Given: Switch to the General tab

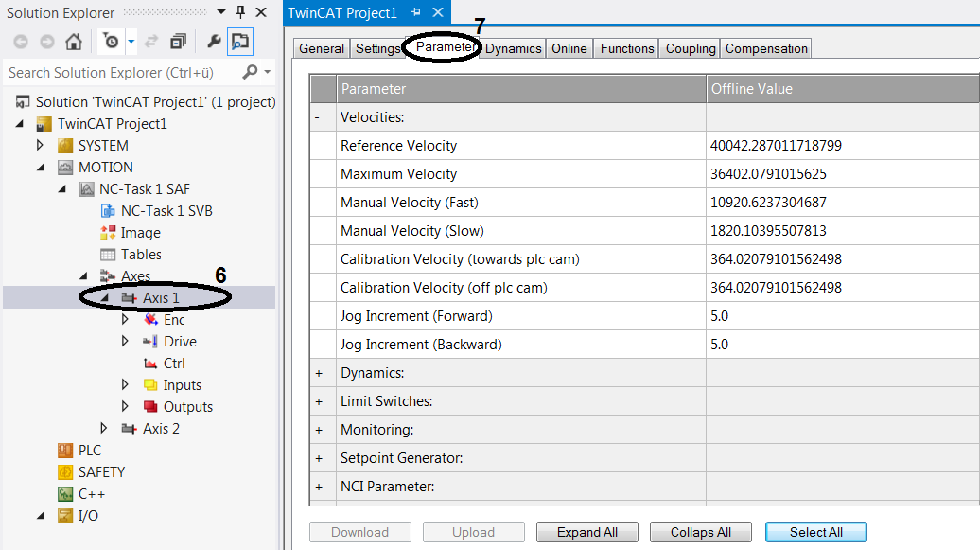Looking at the screenshot, I should click(322, 49).
